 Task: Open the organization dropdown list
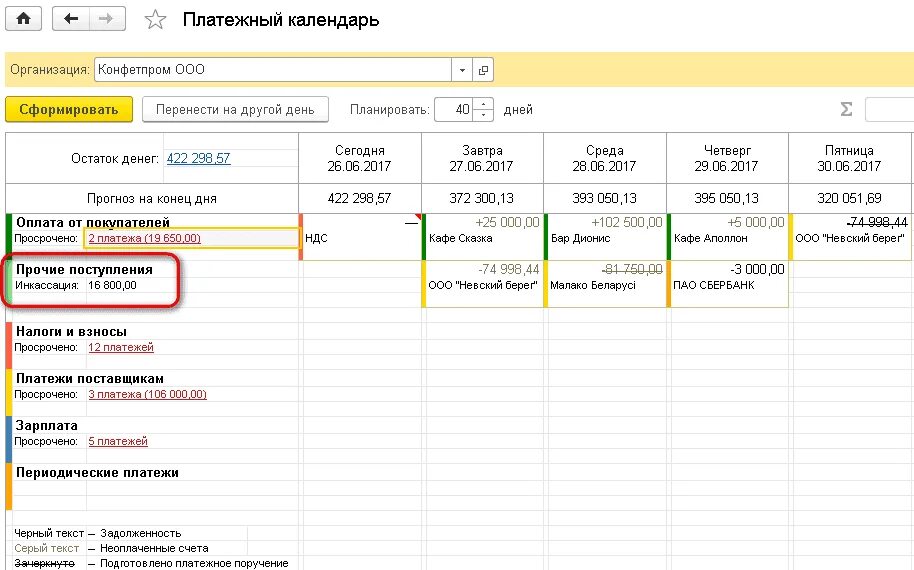pyautogui.click(x=462, y=70)
